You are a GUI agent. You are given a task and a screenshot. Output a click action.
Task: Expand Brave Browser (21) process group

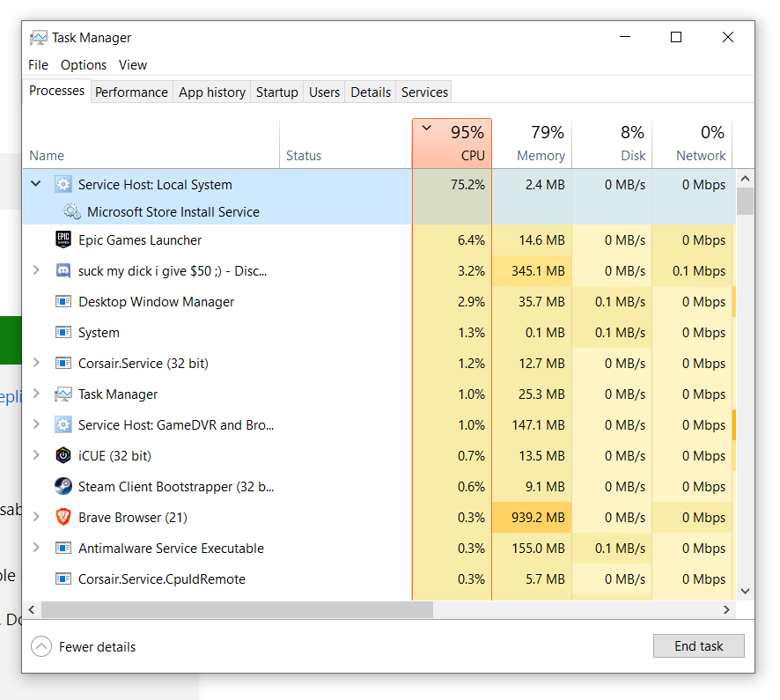tap(36, 517)
